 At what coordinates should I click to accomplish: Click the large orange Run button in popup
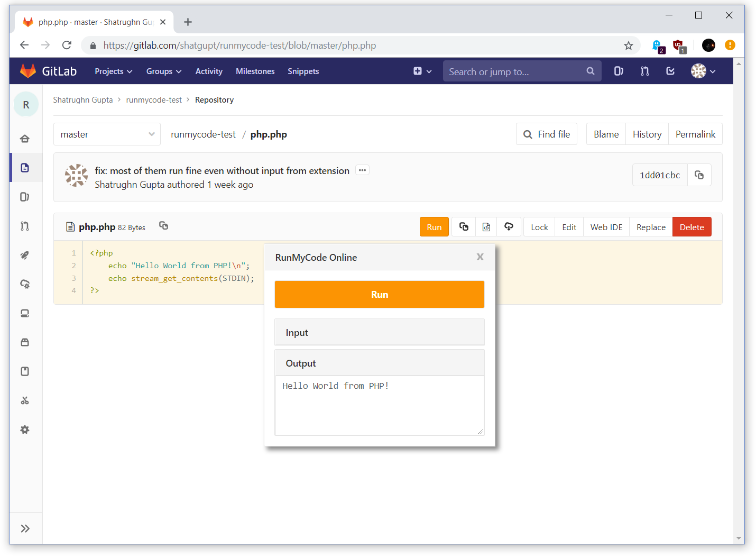pyautogui.click(x=380, y=295)
